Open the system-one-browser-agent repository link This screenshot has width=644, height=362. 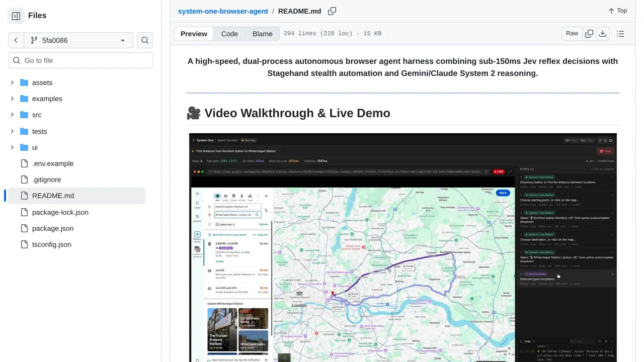pyautogui.click(x=223, y=11)
